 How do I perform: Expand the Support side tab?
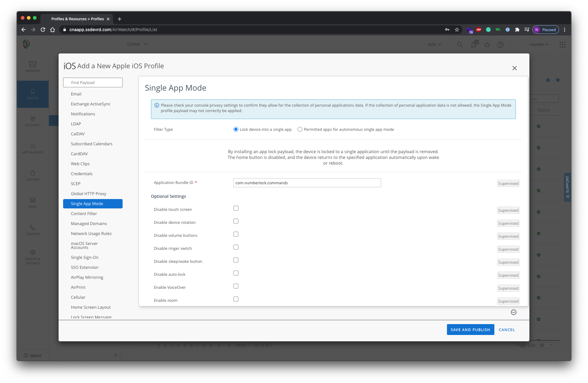[567, 187]
